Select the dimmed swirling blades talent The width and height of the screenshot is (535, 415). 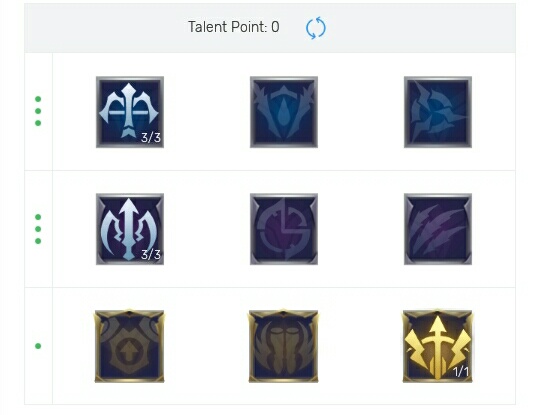click(x=438, y=112)
